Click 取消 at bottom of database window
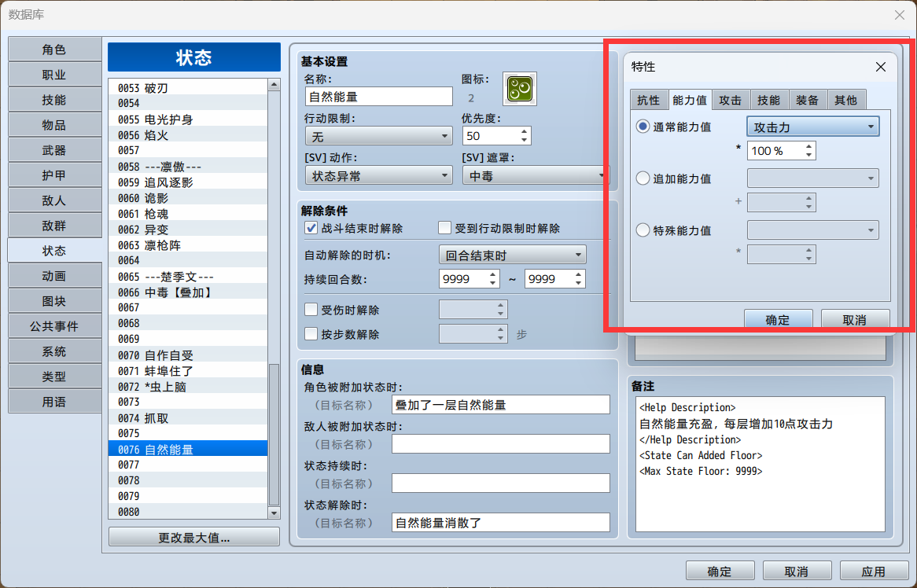 [x=797, y=571]
